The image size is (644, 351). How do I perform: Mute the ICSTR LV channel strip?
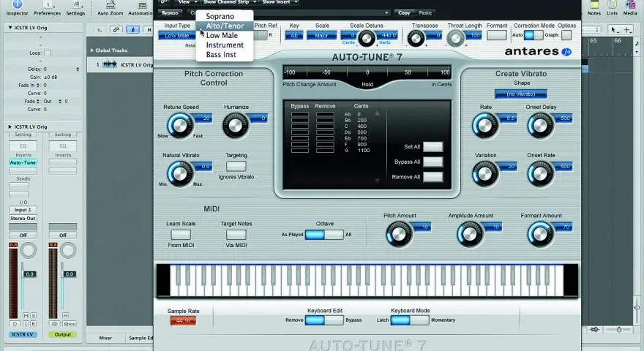[26, 315]
